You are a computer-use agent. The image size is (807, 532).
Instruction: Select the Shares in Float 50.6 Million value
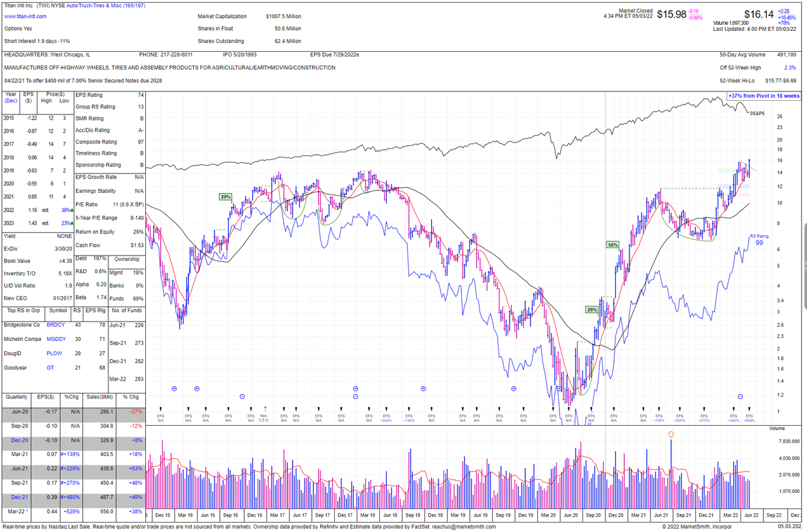288,29
